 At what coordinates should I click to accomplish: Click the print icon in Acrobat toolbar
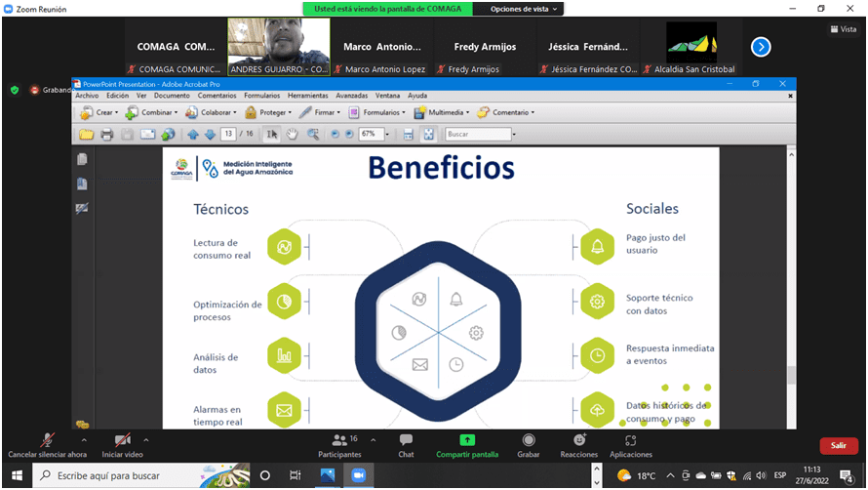coord(107,134)
